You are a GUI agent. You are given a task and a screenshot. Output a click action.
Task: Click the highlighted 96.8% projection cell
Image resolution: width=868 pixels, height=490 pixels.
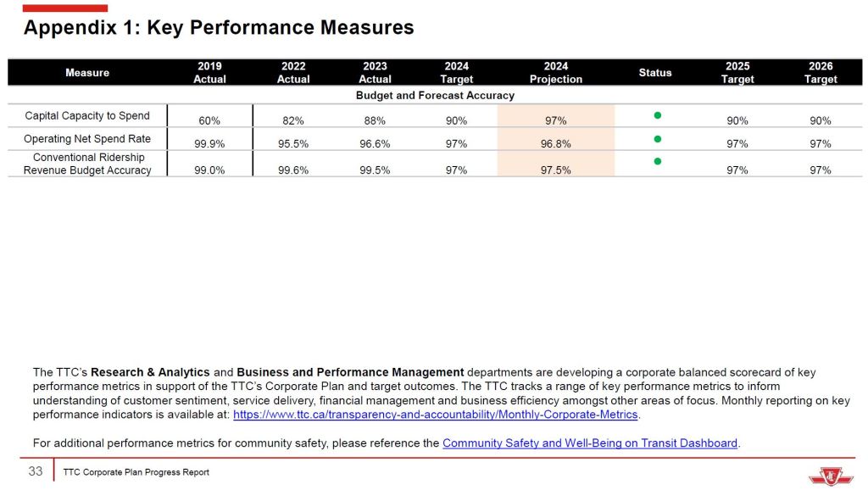555,143
